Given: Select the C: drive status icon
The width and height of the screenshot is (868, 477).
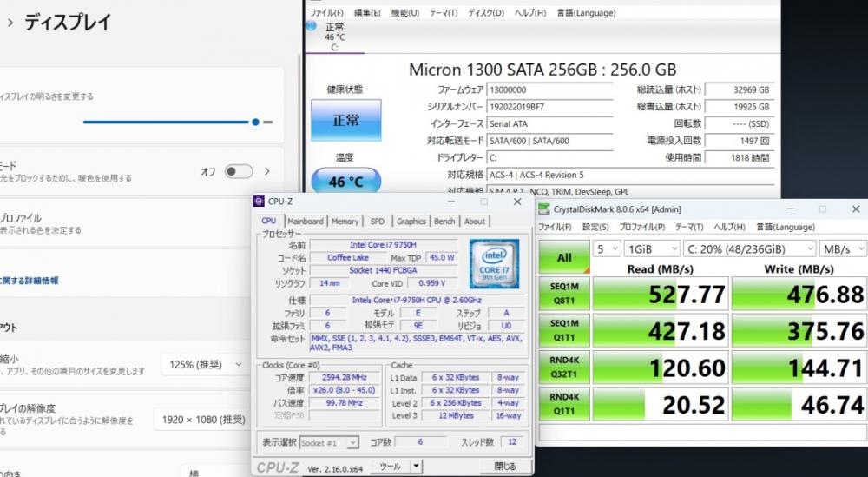Looking at the screenshot, I should pyautogui.click(x=334, y=37).
